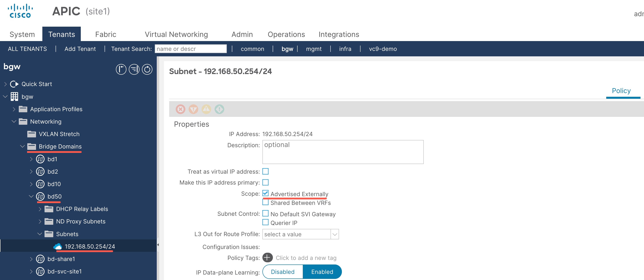Select VXLAN Stretch in tree
This screenshot has width=644, height=280.
point(59,134)
